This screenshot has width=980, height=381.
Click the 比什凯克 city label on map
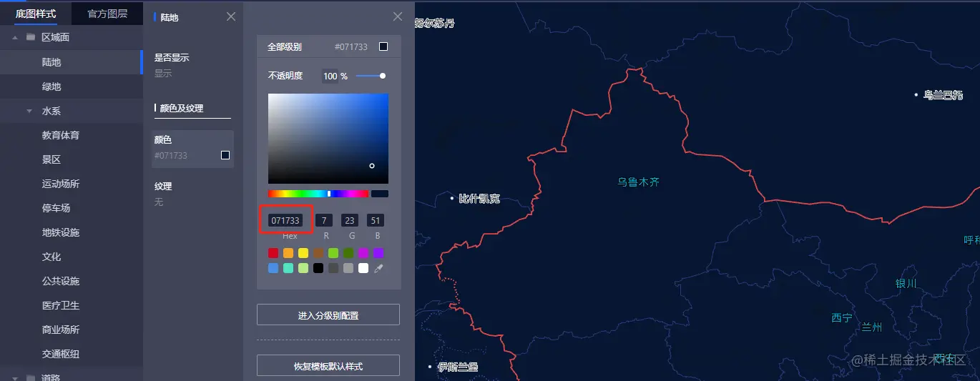point(479,199)
